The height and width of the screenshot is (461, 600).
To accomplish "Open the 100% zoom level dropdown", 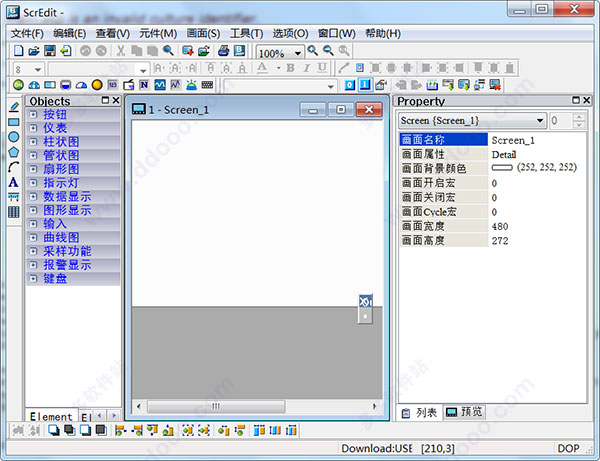I will [x=298, y=53].
